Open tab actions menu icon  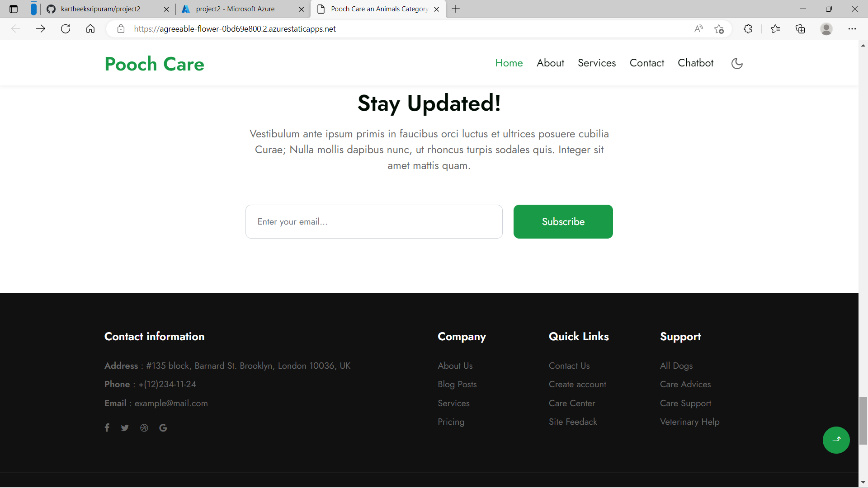pyautogui.click(x=14, y=9)
